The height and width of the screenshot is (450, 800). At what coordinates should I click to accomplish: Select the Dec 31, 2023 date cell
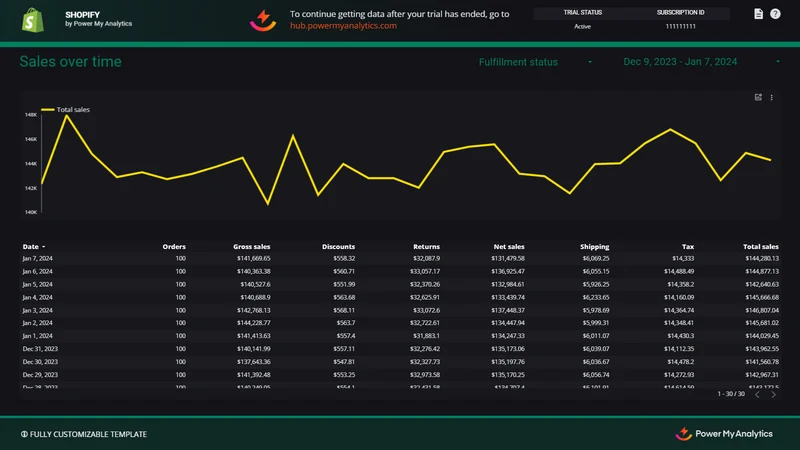[40, 349]
